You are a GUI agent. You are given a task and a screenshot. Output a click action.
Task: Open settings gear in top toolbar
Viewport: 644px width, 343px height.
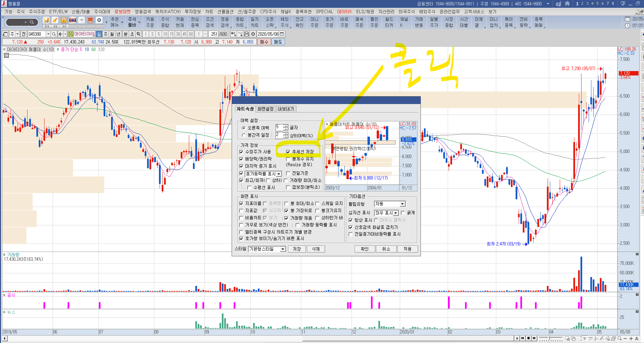point(99,20)
